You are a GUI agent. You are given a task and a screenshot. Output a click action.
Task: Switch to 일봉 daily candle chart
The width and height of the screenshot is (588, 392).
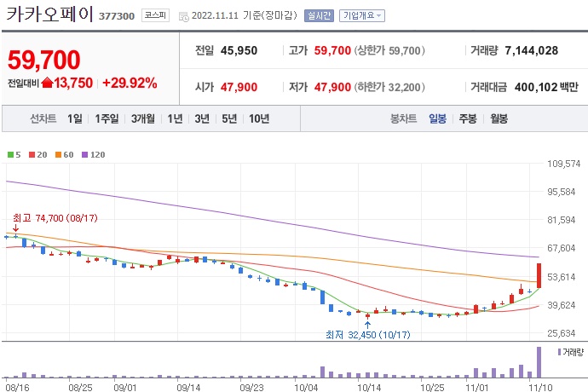[438, 119]
